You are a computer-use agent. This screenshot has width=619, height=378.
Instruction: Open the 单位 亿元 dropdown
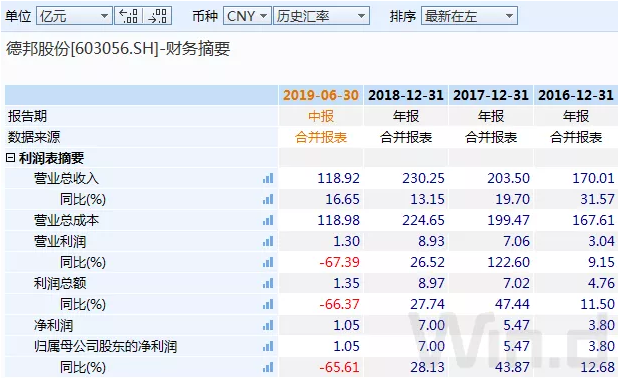pyautogui.click(x=74, y=16)
